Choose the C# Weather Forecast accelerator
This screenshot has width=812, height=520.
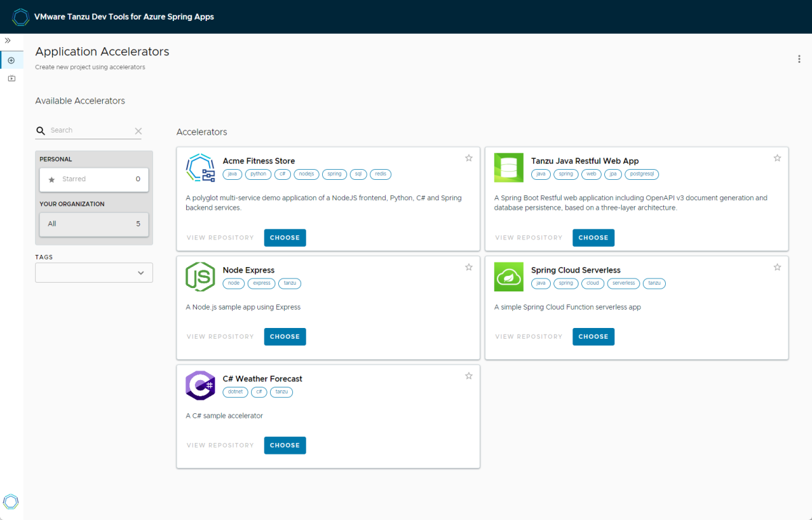(x=285, y=445)
